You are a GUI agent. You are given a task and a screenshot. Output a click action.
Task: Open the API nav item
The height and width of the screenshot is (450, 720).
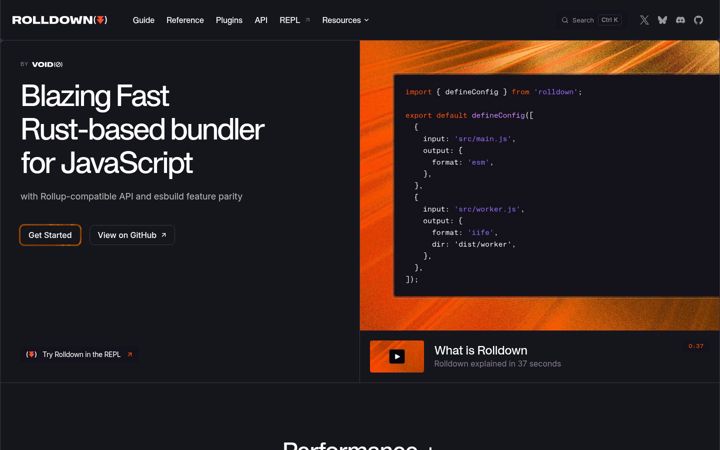point(261,20)
